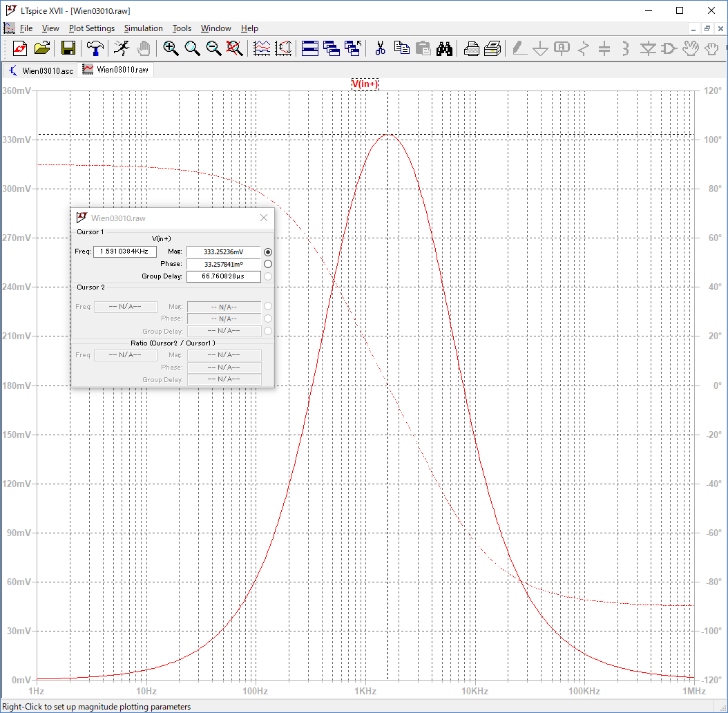Click the Zoom to Fit icon
This screenshot has width=728, height=713.
[x=235, y=48]
